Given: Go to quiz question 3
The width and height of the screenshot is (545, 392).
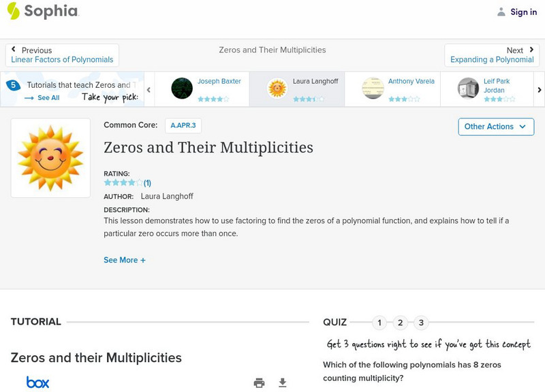Looking at the screenshot, I should point(421,323).
